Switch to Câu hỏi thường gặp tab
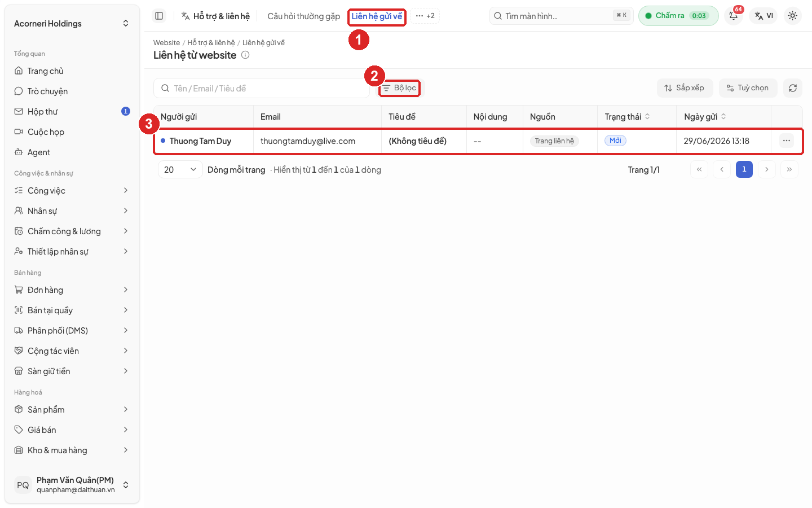 [303, 16]
